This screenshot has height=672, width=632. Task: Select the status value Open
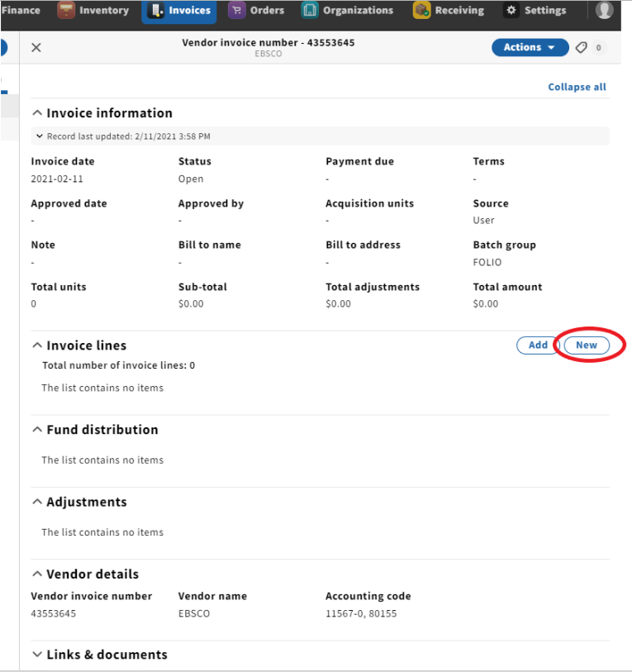pyautogui.click(x=191, y=179)
